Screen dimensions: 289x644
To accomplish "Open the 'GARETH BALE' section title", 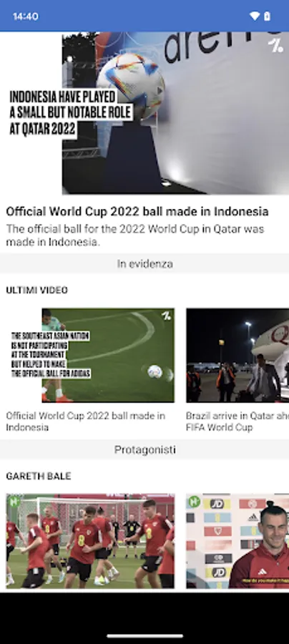I will (39, 476).
